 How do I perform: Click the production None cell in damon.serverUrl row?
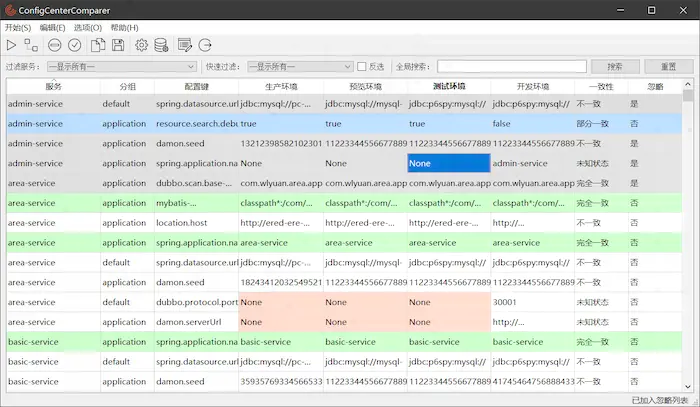point(281,322)
